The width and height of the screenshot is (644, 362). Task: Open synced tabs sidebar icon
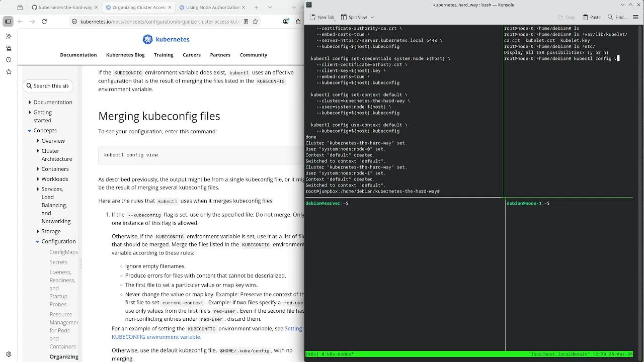pos(9,48)
